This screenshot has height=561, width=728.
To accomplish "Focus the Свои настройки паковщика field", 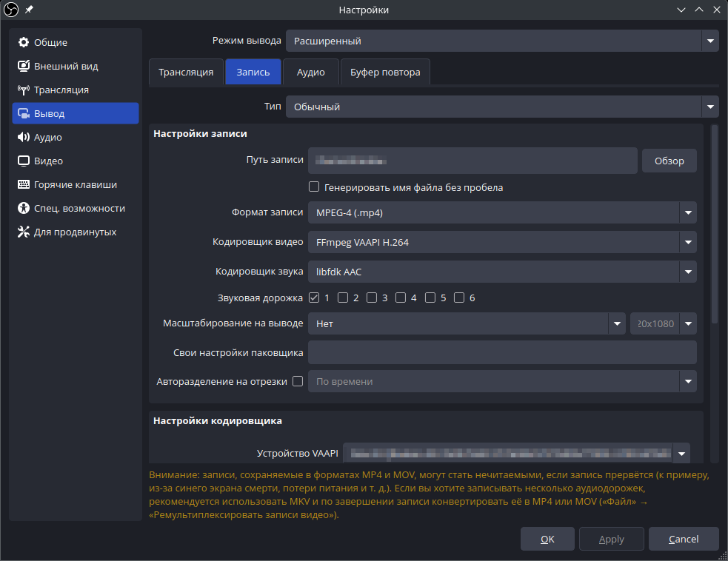I will 502,352.
